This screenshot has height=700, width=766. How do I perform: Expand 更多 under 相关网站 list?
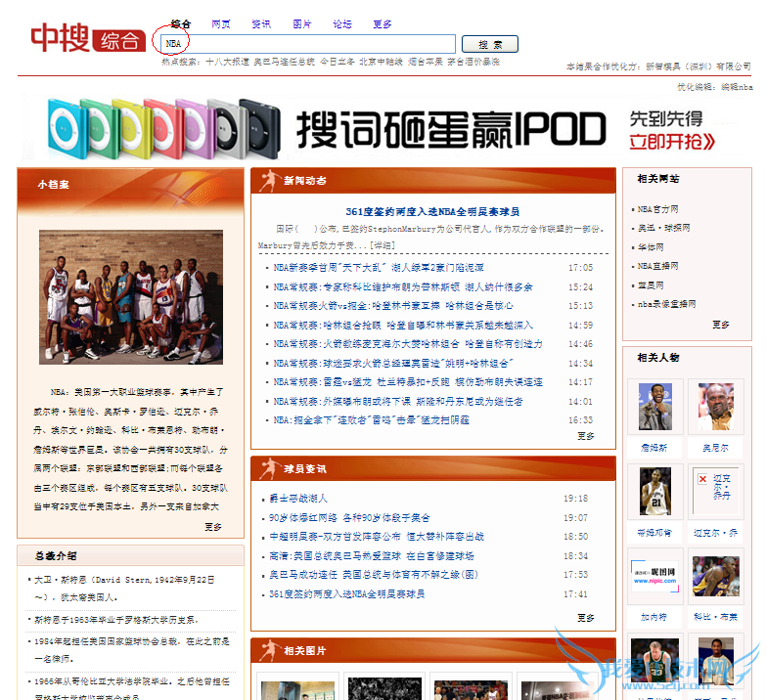[x=720, y=324]
